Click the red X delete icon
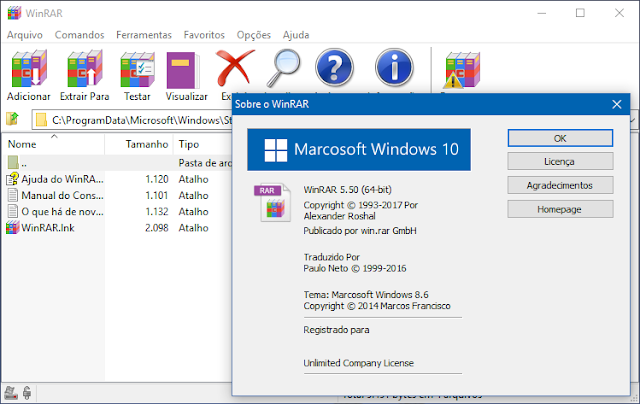The image size is (640, 404). pyautogui.click(x=235, y=67)
